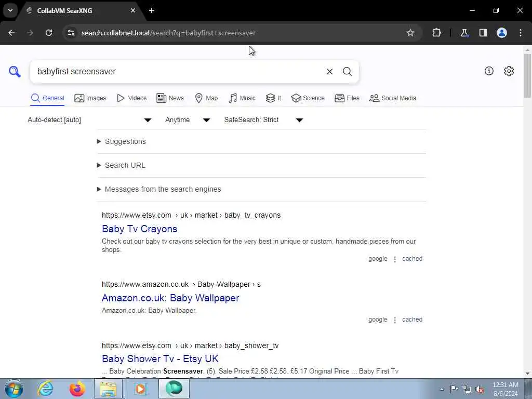The height and width of the screenshot is (399, 532).
Task: Click the SearXNG magnifier logo
Action: (15, 72)
